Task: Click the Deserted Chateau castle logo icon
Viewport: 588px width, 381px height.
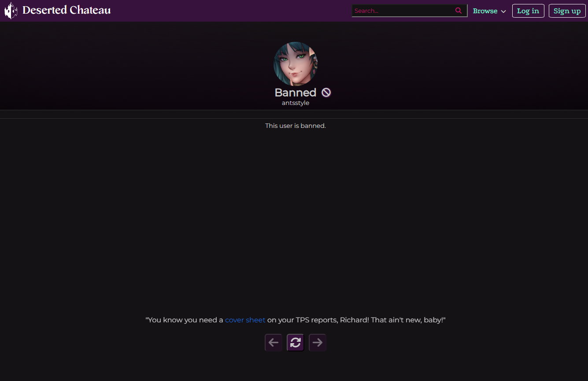Action: (11, 11)
